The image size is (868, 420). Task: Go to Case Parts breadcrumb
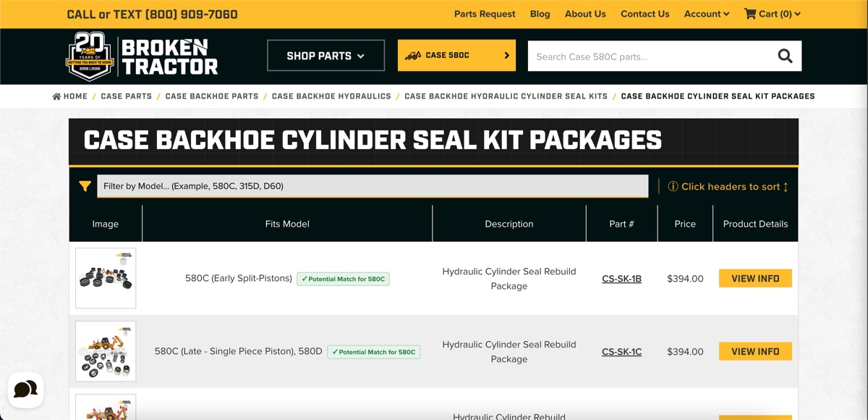(127, 96)
